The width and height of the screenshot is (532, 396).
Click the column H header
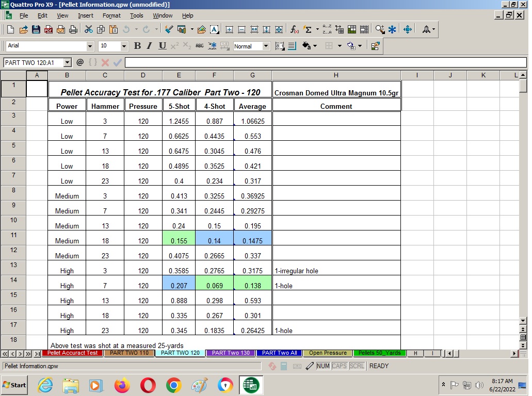coord(336,75)
